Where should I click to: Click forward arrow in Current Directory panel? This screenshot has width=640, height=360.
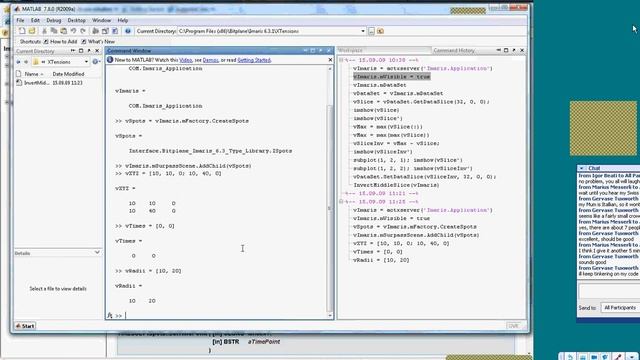[x=26, y=62]
